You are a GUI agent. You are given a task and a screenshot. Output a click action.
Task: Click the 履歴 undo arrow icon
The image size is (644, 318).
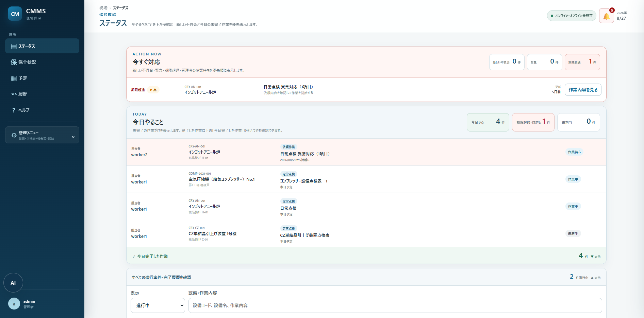coord(14,94)
